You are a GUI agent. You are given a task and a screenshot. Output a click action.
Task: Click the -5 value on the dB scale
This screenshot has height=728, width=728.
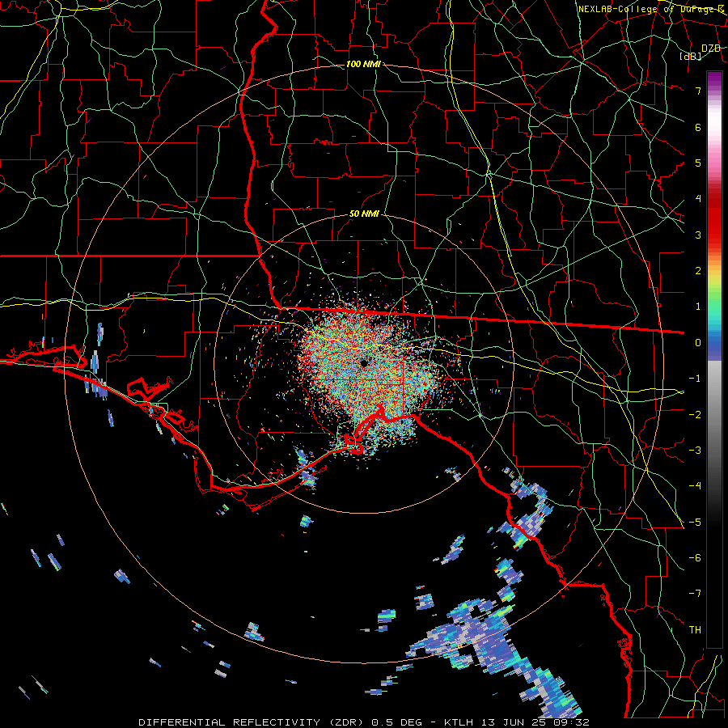pyautogui.click(x=695, y=522)
